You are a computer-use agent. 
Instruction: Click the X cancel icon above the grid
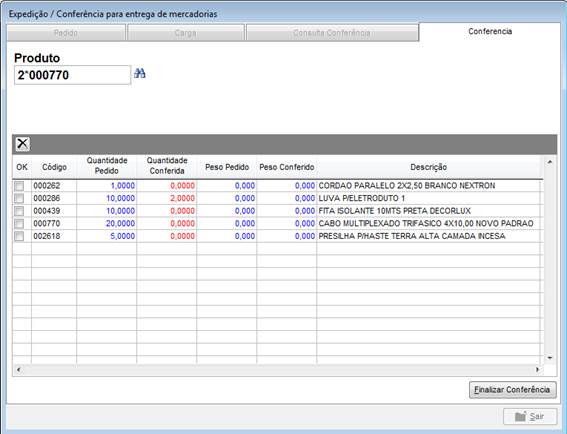(x=22, y=144)
